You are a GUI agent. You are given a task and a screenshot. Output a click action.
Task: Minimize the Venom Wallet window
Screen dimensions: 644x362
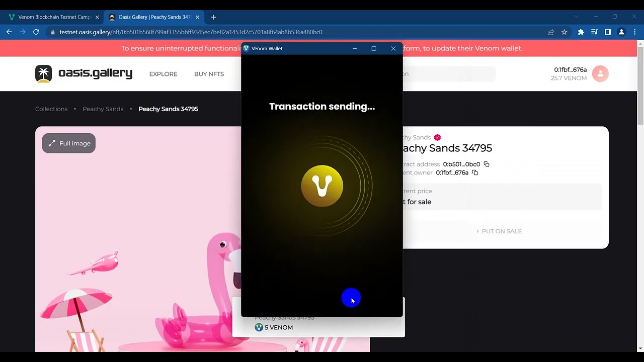click(355, 48)
